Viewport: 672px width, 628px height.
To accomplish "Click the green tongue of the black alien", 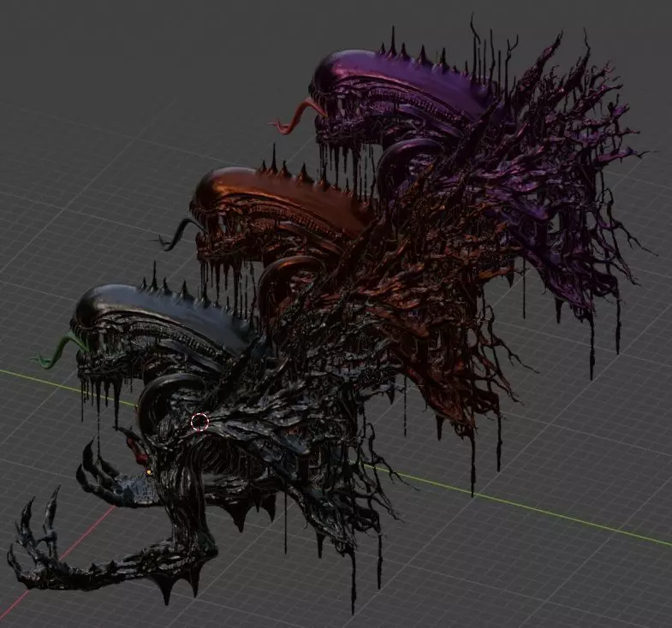I will point(58,352).
